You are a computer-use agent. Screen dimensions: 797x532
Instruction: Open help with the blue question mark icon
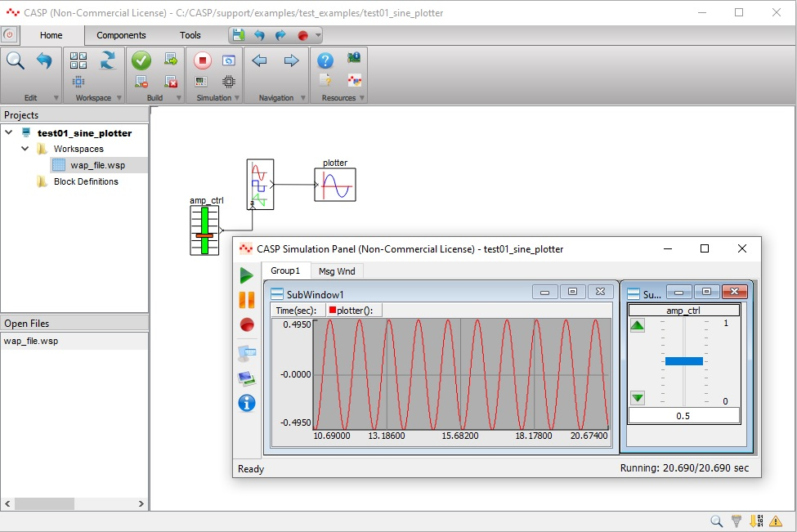click(x=325, y=61)
